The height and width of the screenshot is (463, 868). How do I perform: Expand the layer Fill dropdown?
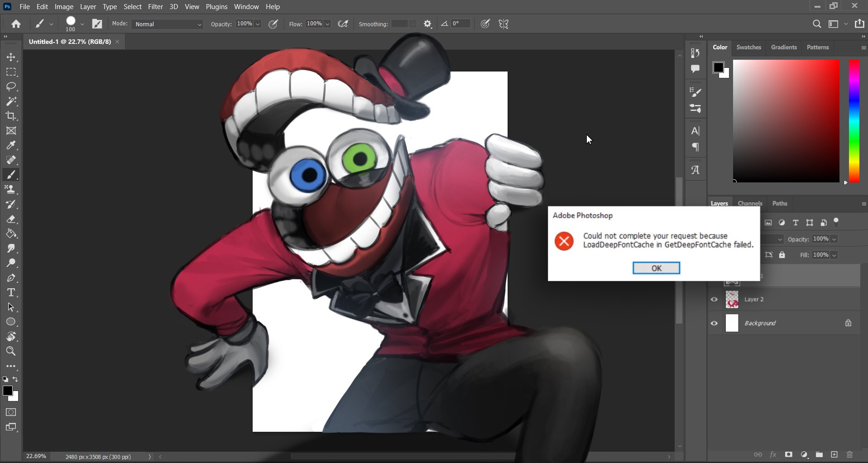pos(834,255)
